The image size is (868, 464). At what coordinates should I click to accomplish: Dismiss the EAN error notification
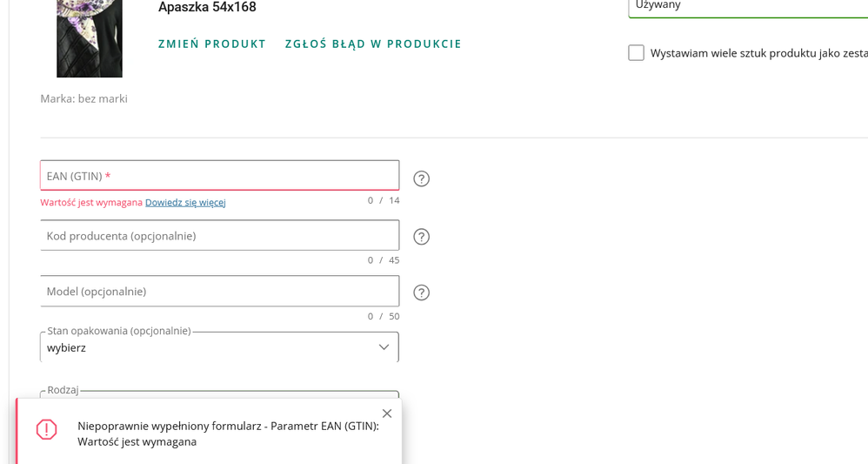point(387,414)
